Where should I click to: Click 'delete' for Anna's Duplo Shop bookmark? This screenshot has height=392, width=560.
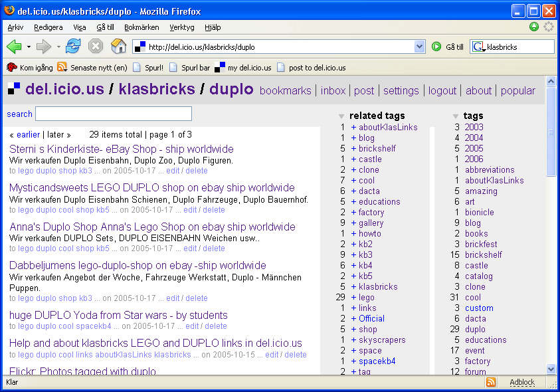214,248
